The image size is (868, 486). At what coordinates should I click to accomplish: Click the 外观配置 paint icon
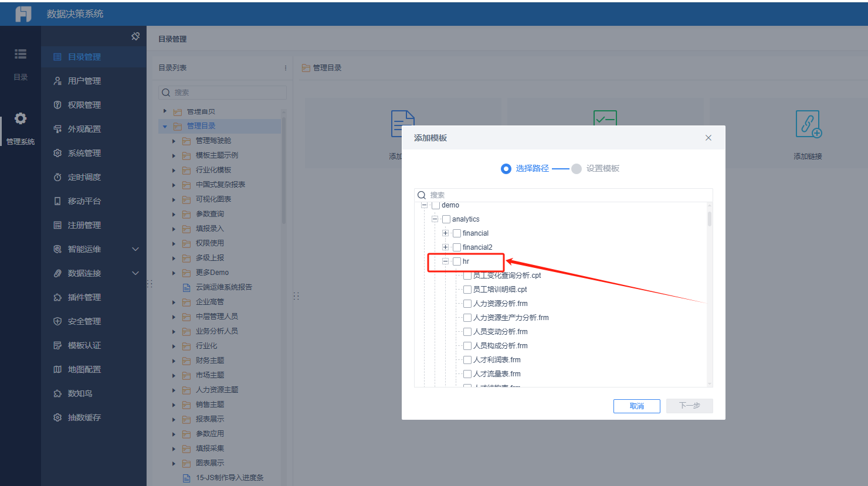57,129
